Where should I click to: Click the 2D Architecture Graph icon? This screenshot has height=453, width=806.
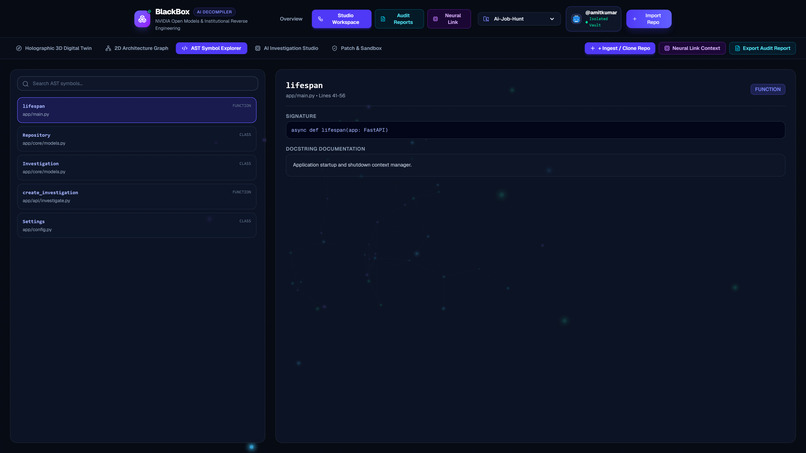pos(108,48)
